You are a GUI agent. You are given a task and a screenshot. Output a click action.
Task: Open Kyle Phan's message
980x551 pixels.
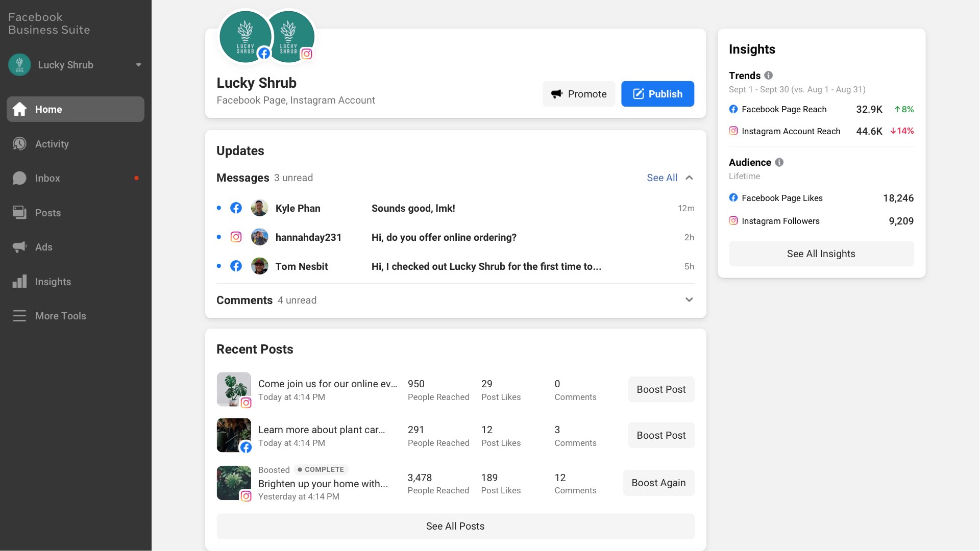tap(455, 208)
